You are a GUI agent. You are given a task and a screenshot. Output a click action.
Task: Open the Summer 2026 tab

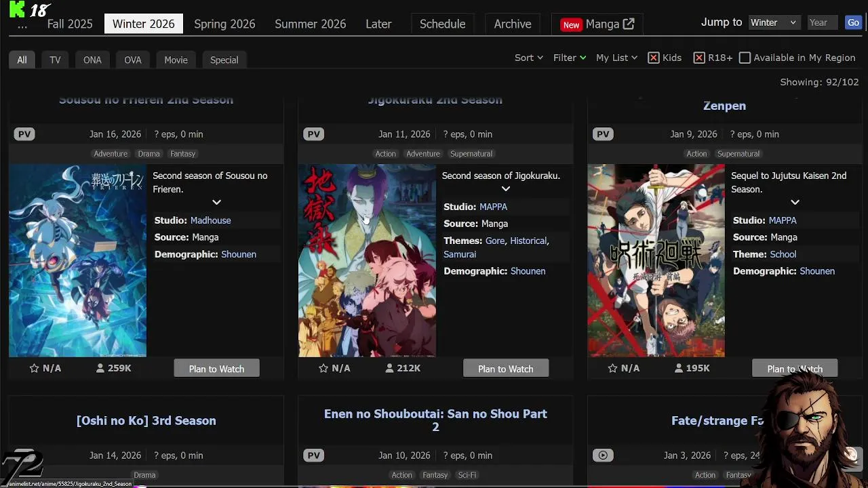click(x=311, y=24)
